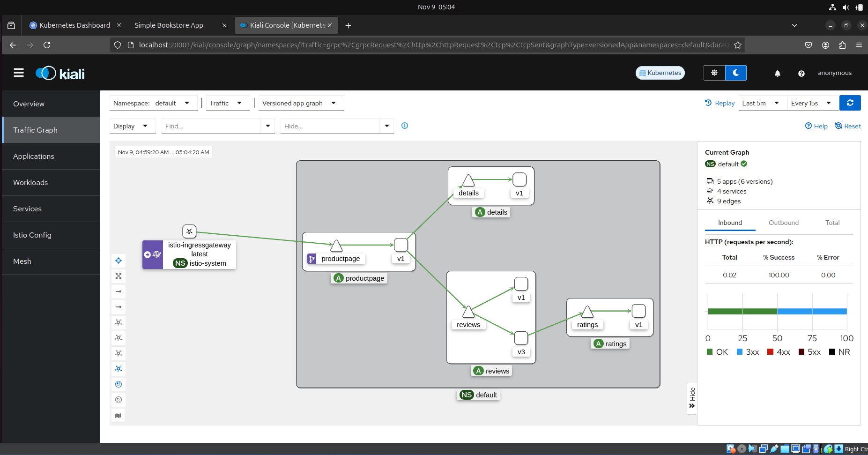This screenshot has width=868, height=455.
Task: Click the Help link above graph
Action: (x=816, y=126)
